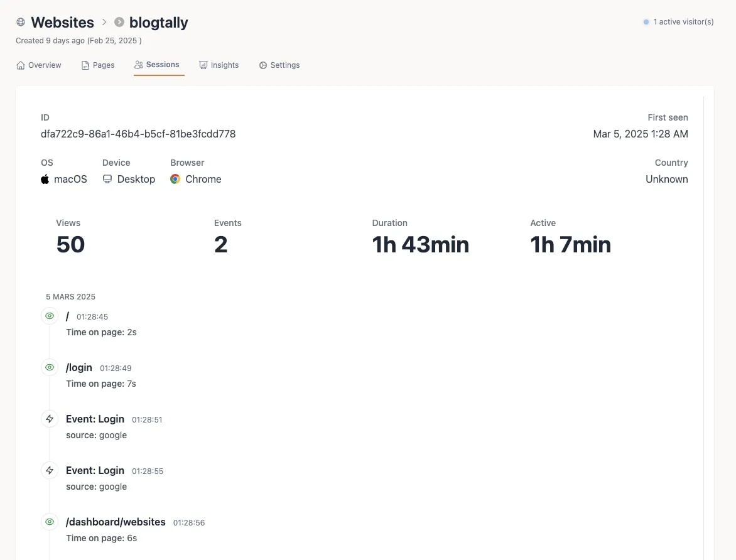Navigate to Websites breadcrumb link
The height and width of the screenshot is (560, 736).
(62, 23)
